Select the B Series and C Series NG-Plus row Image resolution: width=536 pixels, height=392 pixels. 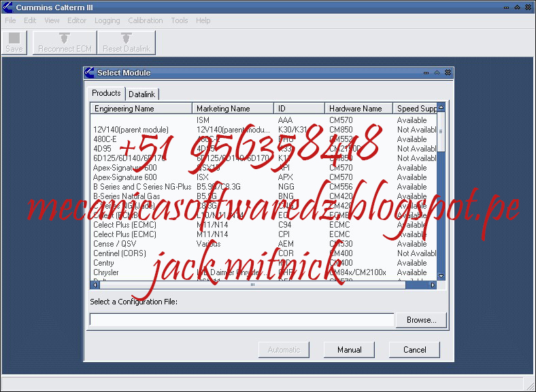pyautogui.click(x=263, y=187)
